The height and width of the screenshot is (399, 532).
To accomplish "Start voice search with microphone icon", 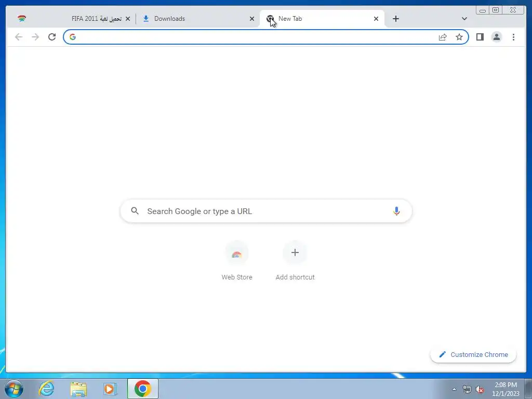I will tap(396, 211).
